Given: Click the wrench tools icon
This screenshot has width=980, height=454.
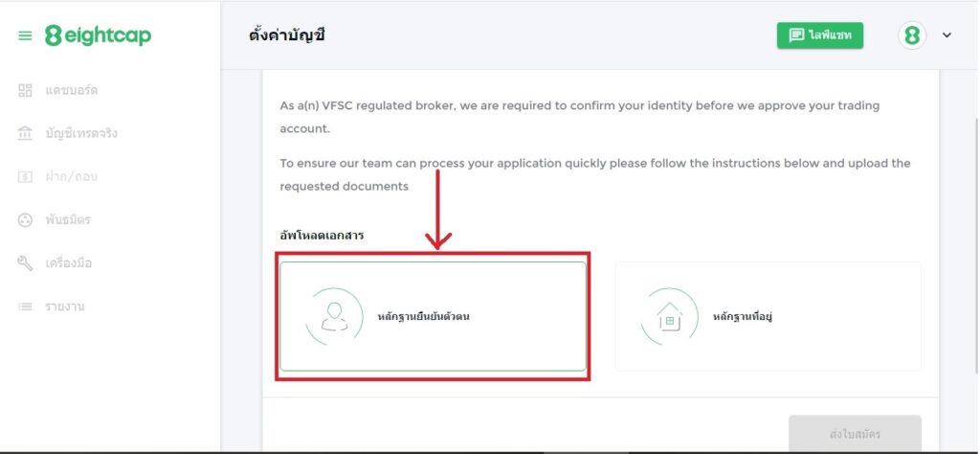Looking at the screenshot, I should point(25,262).
